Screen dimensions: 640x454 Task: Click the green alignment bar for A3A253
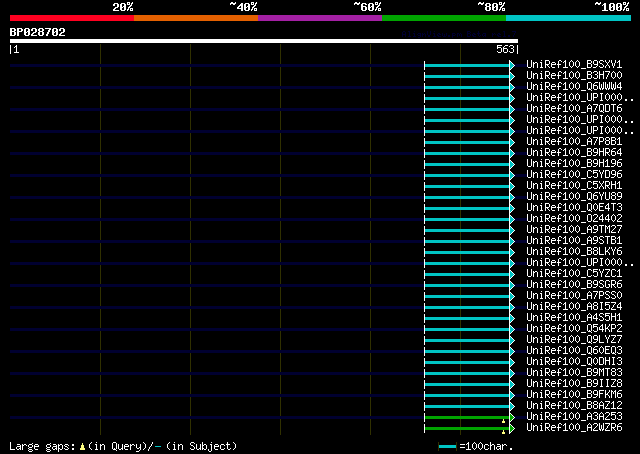(x=467, y=417)
